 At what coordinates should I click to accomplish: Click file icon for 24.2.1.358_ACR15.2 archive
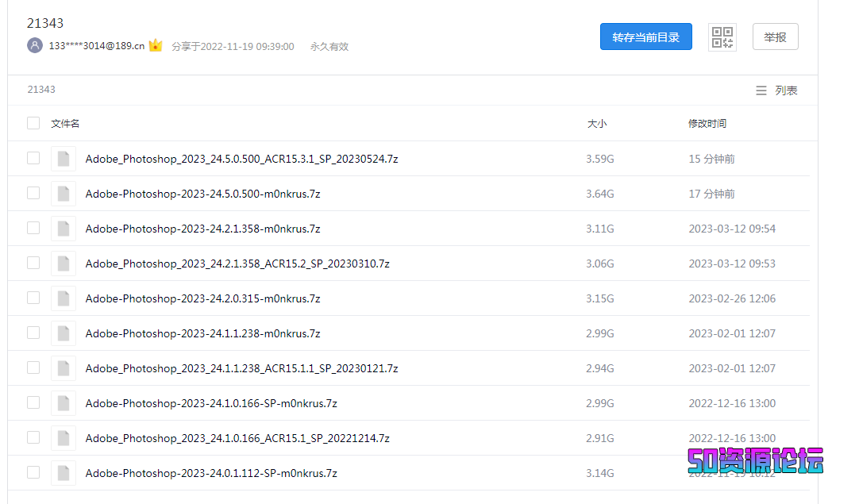pos(64,264)
